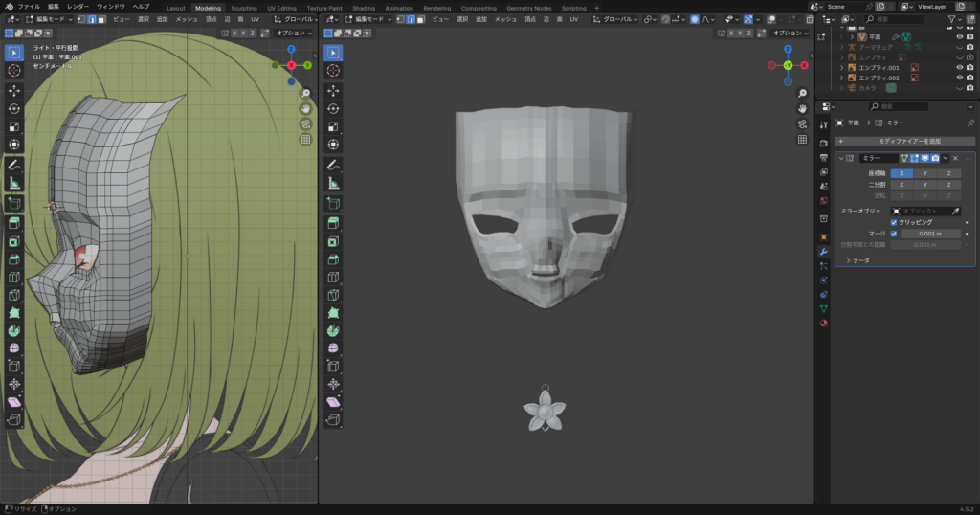Select the Add Cube tool in right viewport
This screenshot has height=515, width=980.
coord(333,203)
